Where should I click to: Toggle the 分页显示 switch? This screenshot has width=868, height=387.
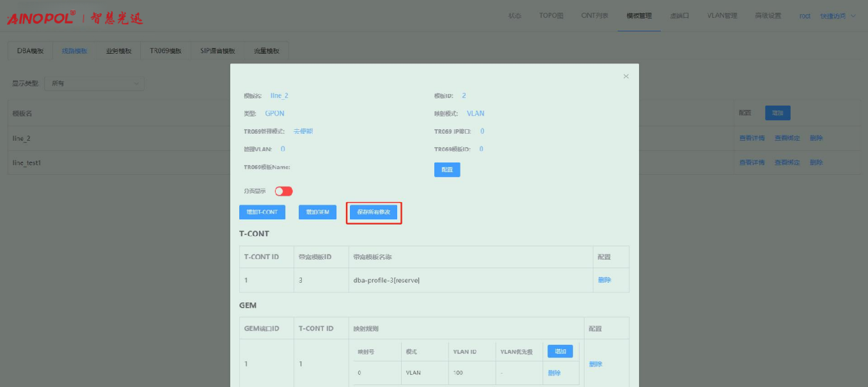283,191
